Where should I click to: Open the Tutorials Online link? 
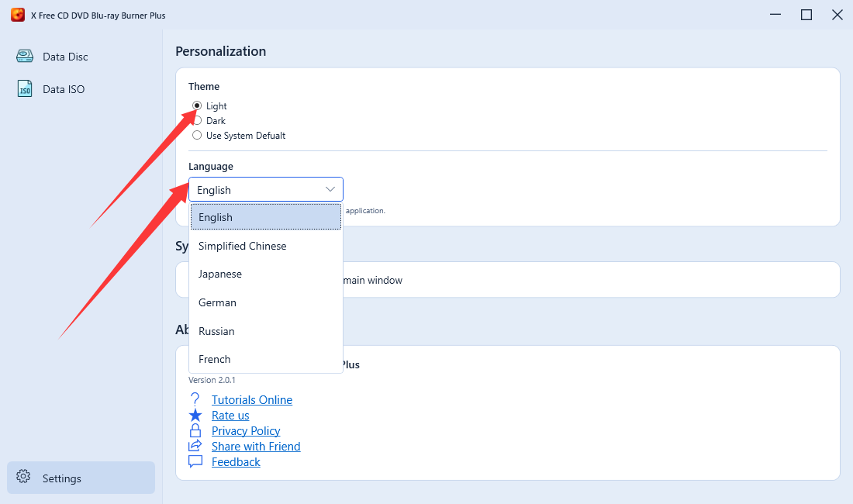pyautogui.click(x=252, y=399)
